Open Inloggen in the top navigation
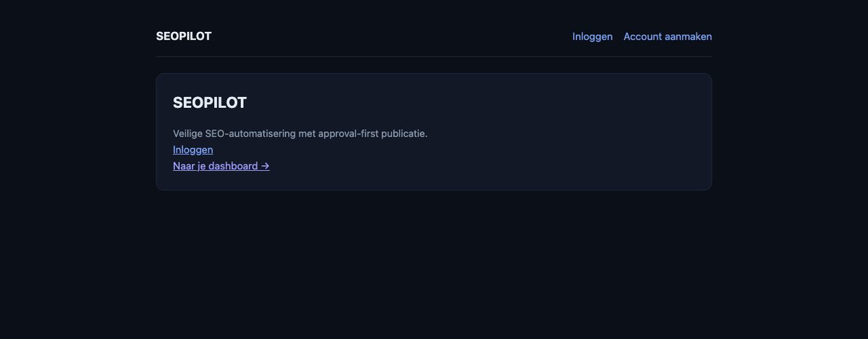 point(592,36)
